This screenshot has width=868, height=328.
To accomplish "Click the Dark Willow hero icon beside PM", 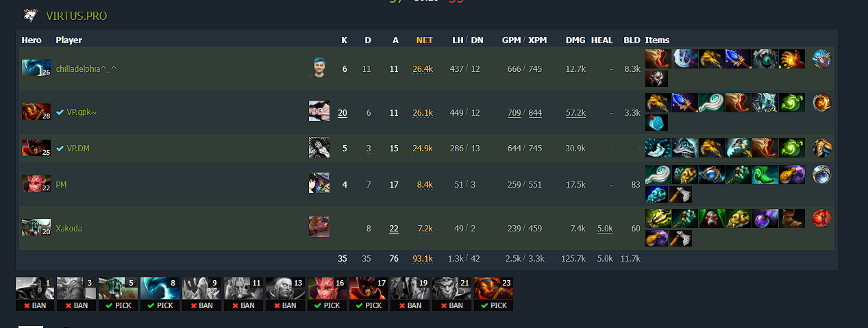I will click(36, 184).
